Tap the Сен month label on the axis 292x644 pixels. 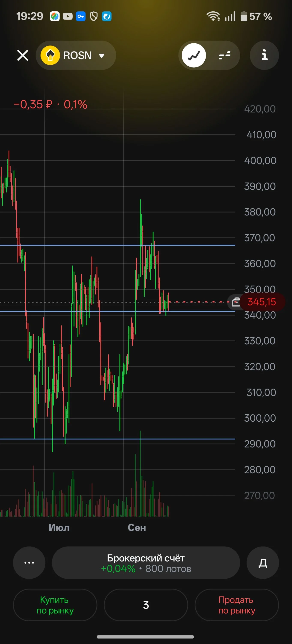coord(137,527)
